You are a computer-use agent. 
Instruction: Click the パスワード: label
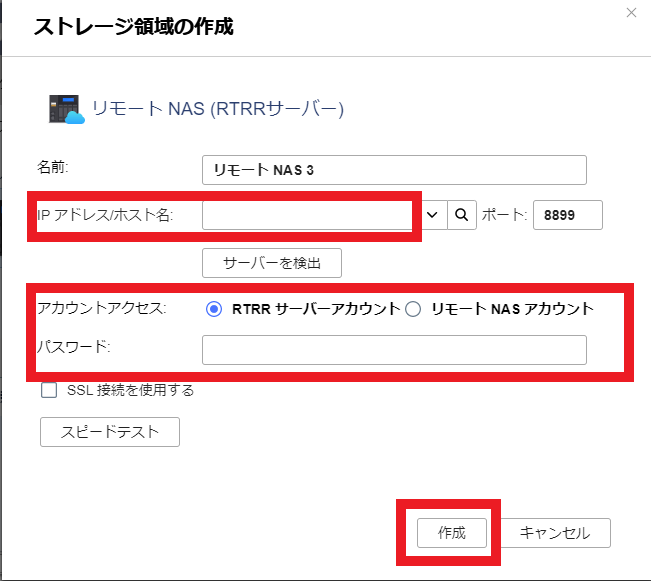[x=74, y=346]
